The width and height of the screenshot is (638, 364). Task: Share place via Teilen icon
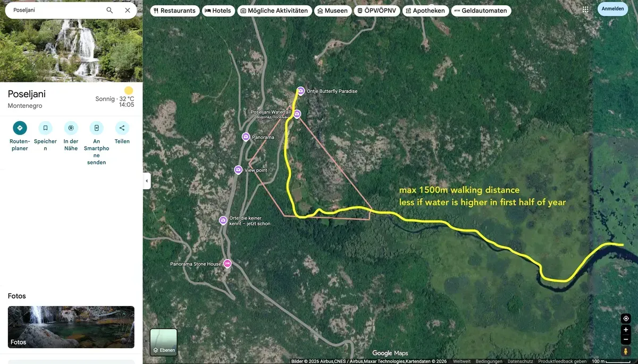(122, 128)
